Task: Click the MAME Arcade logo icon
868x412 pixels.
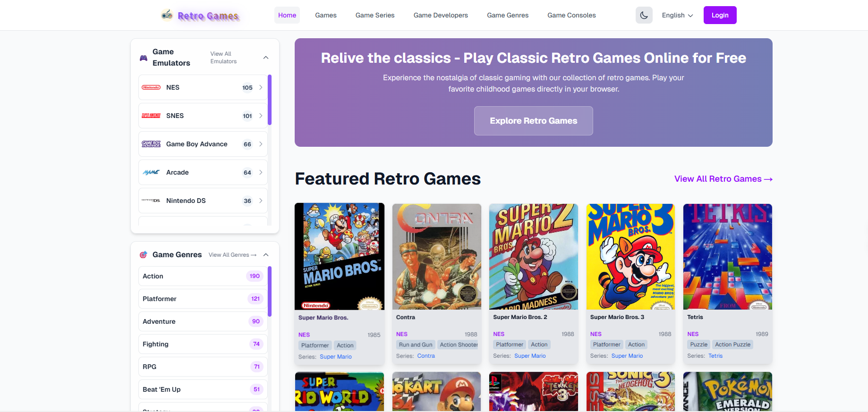Action: click(x=151, y=172)
